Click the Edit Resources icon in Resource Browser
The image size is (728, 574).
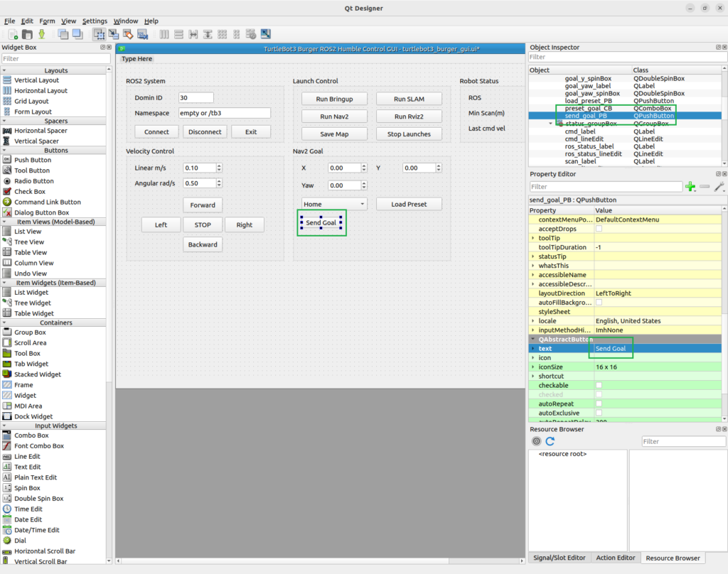tap(537, 441)
